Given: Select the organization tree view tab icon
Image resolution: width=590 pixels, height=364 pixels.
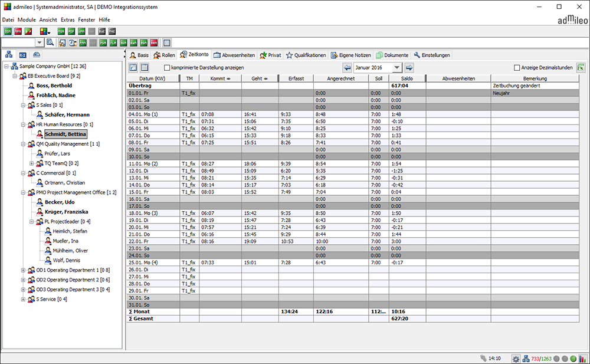Looking at the screenshot, I should pyautogui.click(x=8, y=55).
